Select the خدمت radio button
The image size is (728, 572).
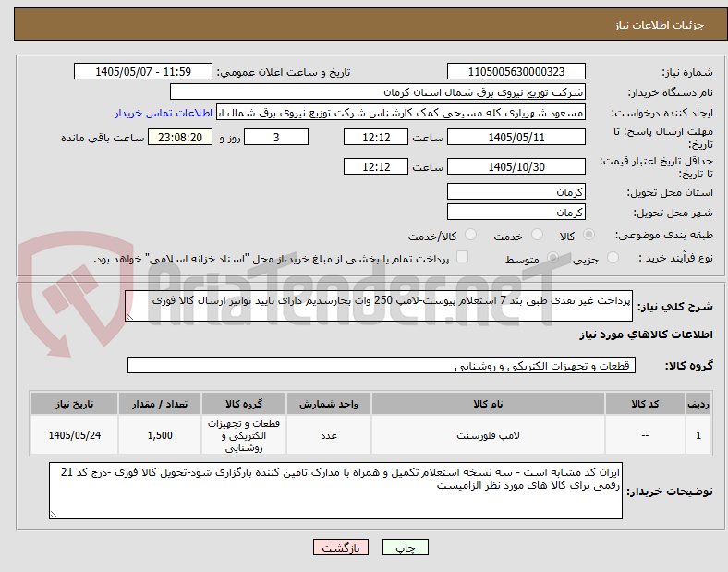point(537,235)
